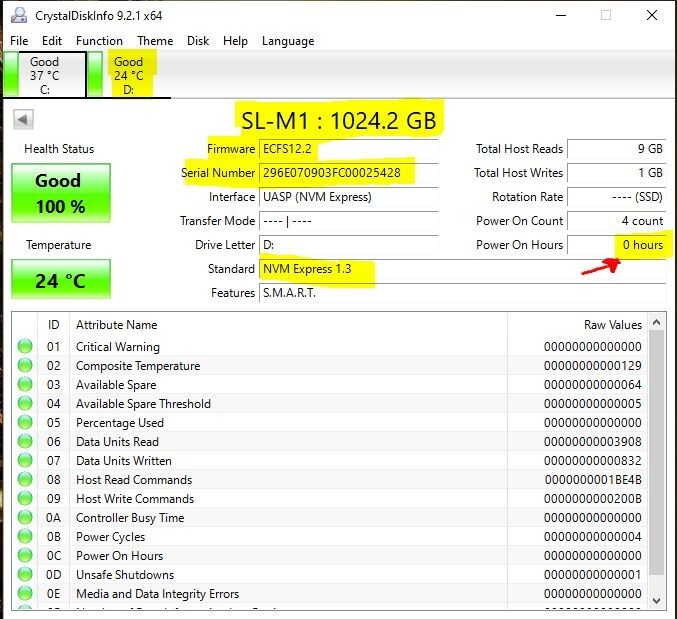Click the status dot for Power Cycles
The image size is (677, 619).
[x=25, y=536]
